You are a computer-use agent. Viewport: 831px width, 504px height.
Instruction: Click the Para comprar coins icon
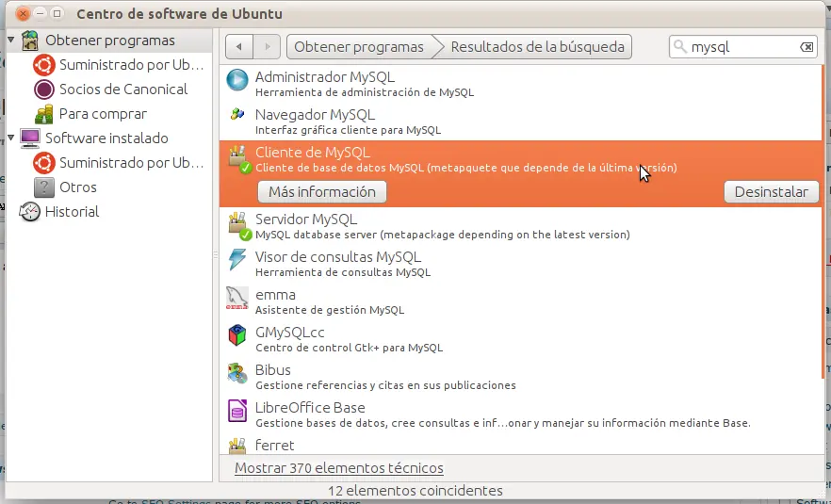point(44,114)
